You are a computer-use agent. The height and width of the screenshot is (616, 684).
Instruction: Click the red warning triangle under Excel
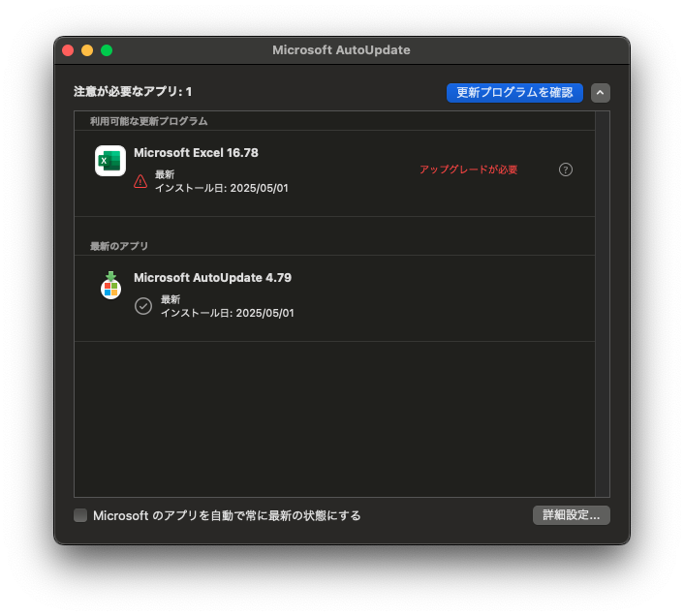click(140, 181)
